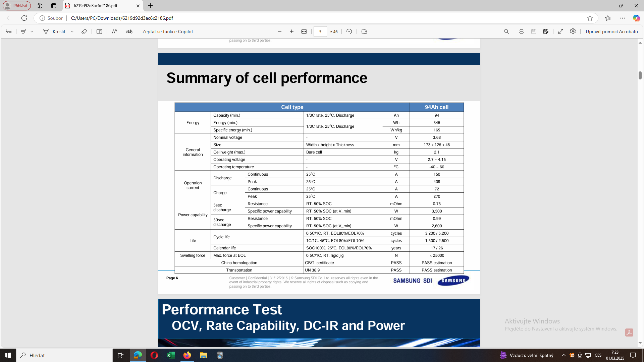
Task: Click the page number input field
Action: 320,32
